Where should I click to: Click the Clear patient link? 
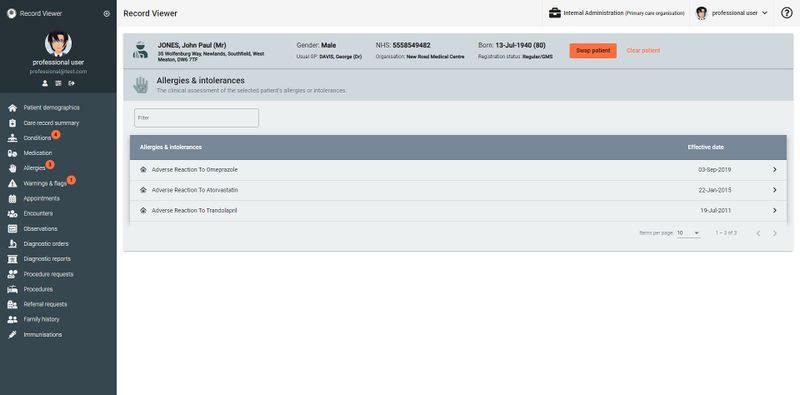point(643,51)
